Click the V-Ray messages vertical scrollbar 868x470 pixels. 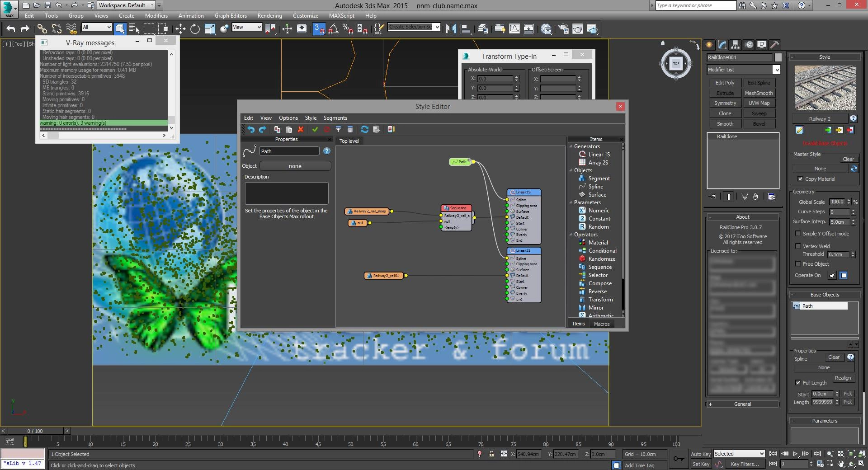pos(171,90)
